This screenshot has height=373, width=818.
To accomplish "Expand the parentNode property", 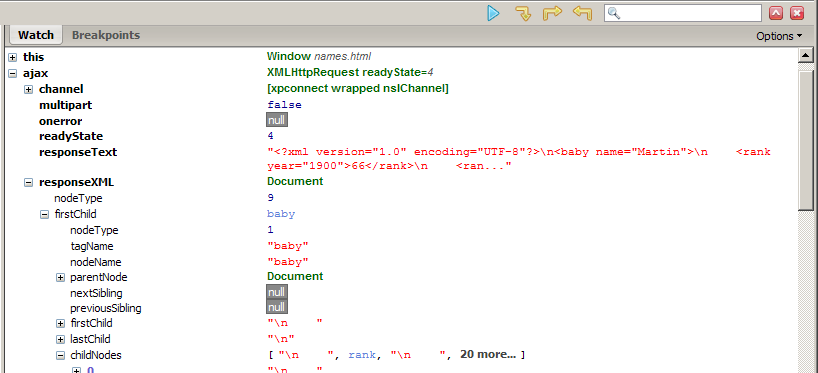I will pos(61,278).
